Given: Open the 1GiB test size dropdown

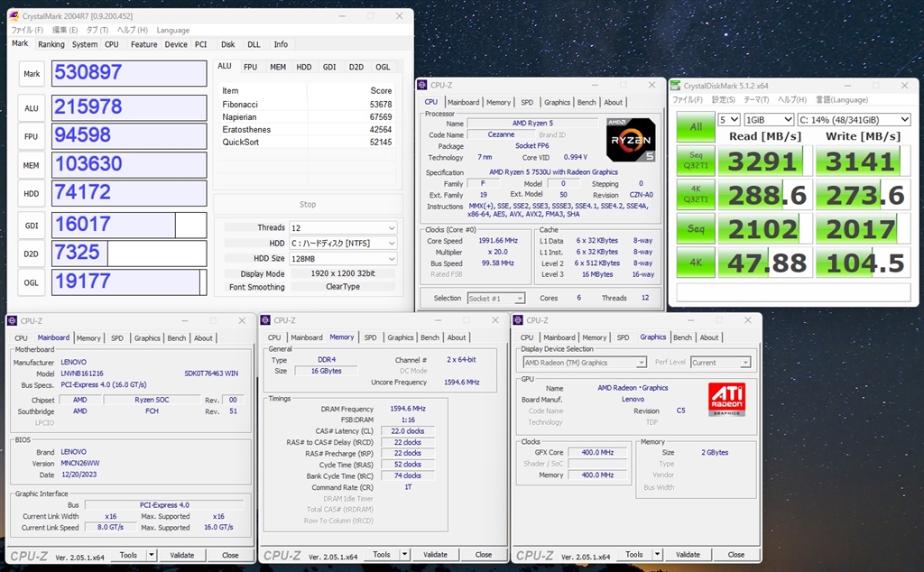Looking at the screenshot, I should (770, 119).
